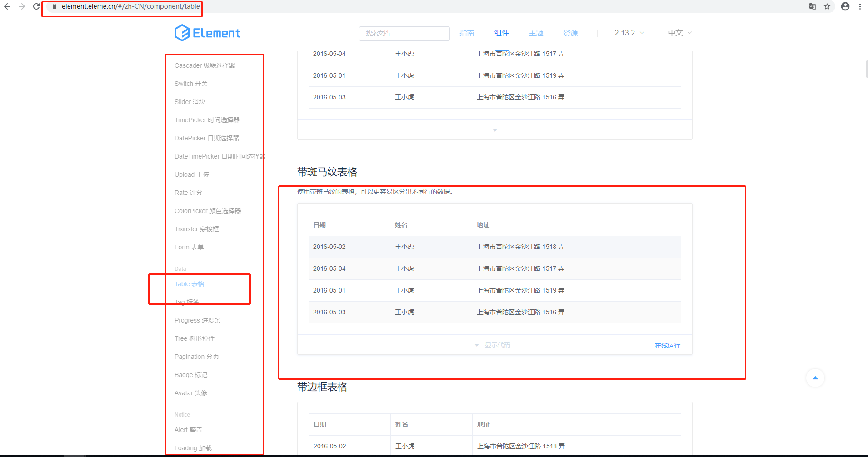The image size is (868, 457).
Task: Open the translate page icon
Action: click(813, 6)
